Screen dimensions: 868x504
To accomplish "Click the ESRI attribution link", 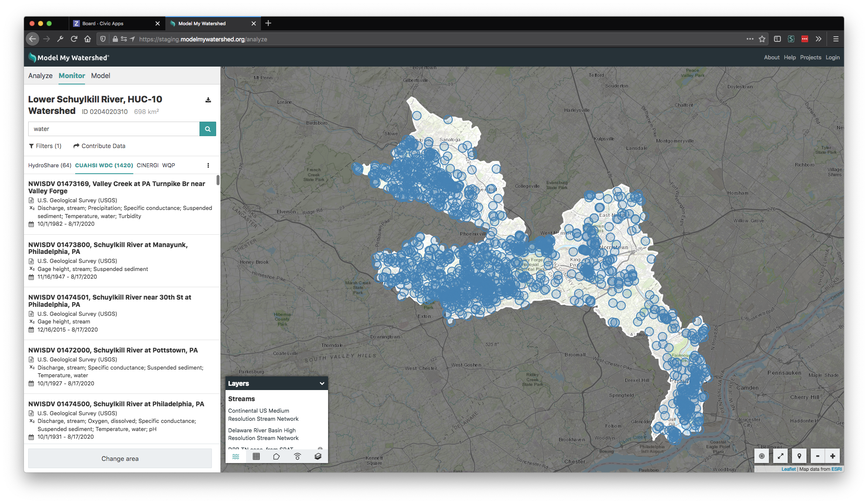I will [836, 469].
